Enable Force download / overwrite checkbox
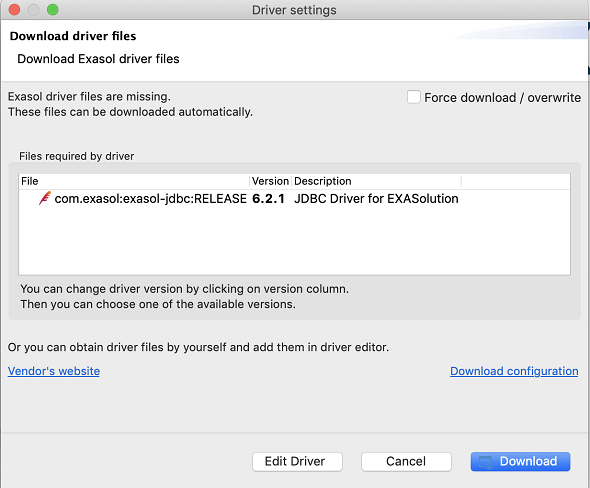 click(414, 97)
